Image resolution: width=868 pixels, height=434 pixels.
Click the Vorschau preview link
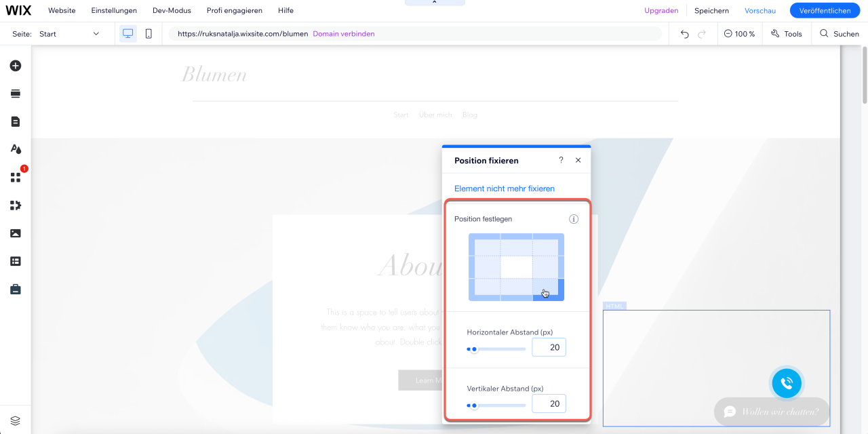pyautogui.click(x=760, y=11)
